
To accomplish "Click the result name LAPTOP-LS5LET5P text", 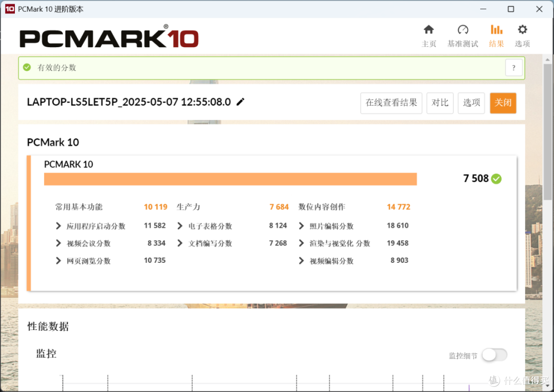I will [129, 102].
